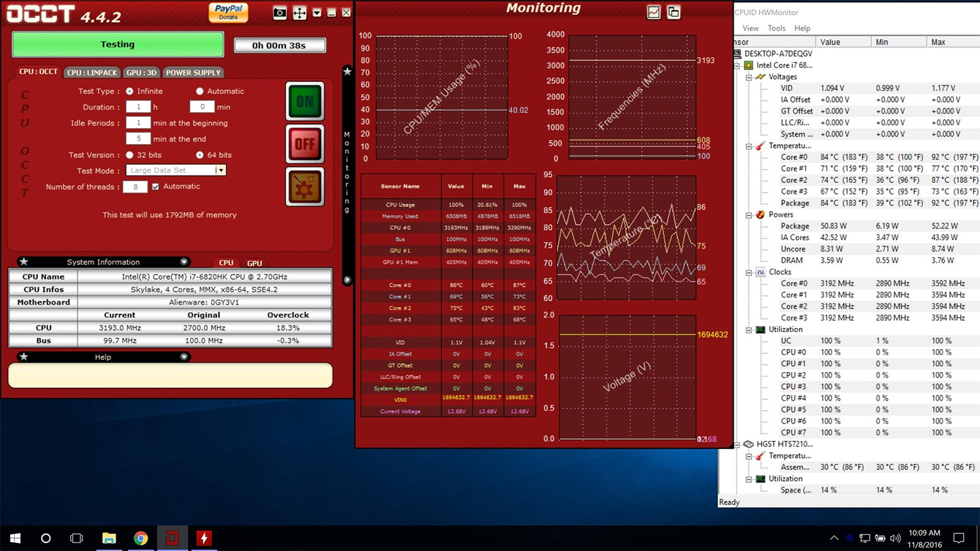Start test with the green ON button
980x551 pixels.
point(305,101)
